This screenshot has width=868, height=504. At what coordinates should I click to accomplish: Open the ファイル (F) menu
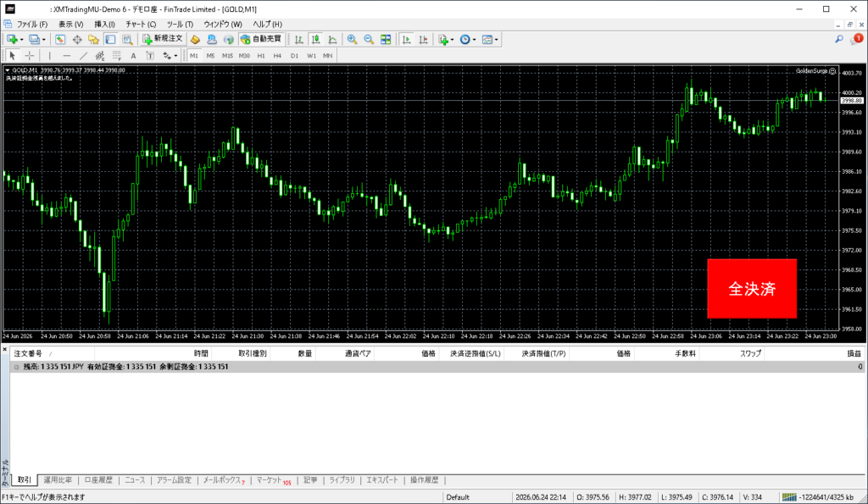pyautogui.click(x=31, y=25)
